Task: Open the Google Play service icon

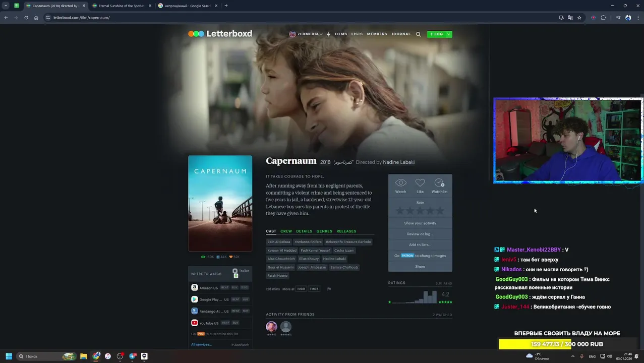Action: pos(194,299)
